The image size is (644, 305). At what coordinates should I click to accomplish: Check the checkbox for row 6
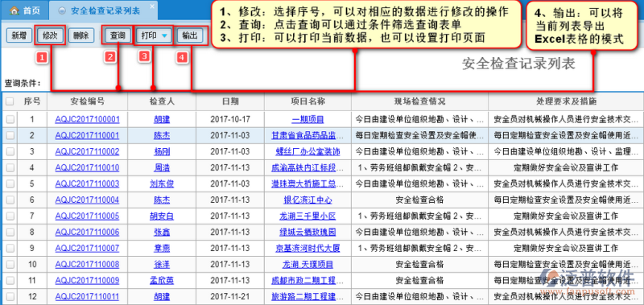(x=10, y=200)
